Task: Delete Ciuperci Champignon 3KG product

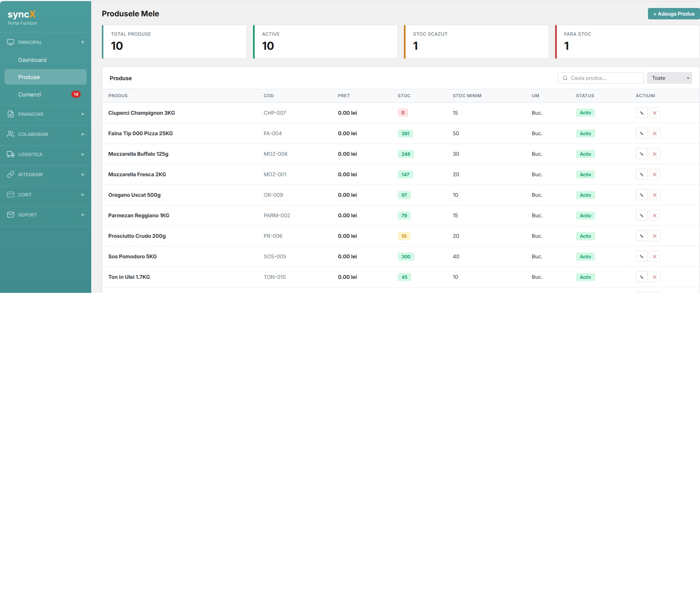Action: click(654, 113)
